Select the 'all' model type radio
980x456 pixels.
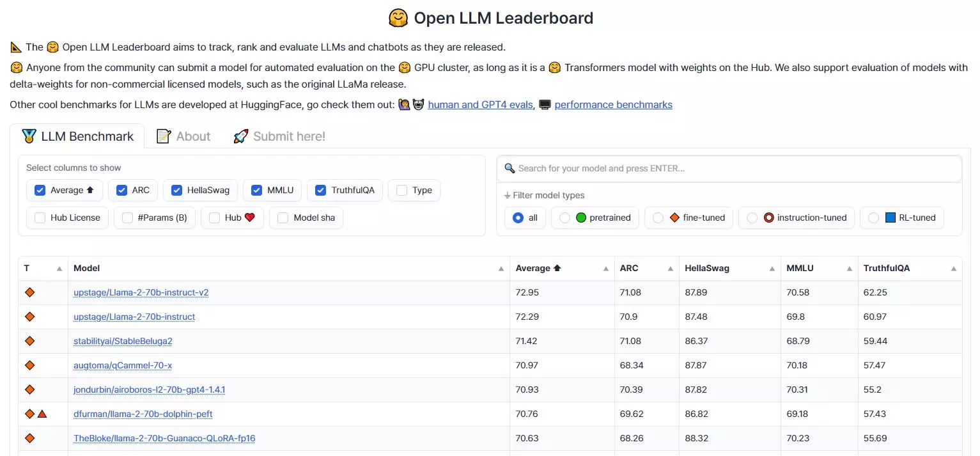518,217
